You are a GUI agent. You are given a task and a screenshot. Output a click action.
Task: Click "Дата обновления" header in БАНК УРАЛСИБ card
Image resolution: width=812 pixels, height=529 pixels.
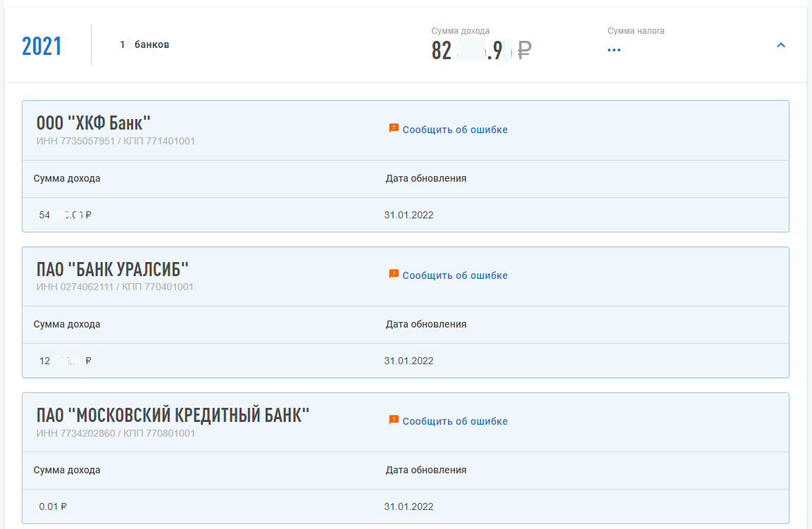click(425, 324)
